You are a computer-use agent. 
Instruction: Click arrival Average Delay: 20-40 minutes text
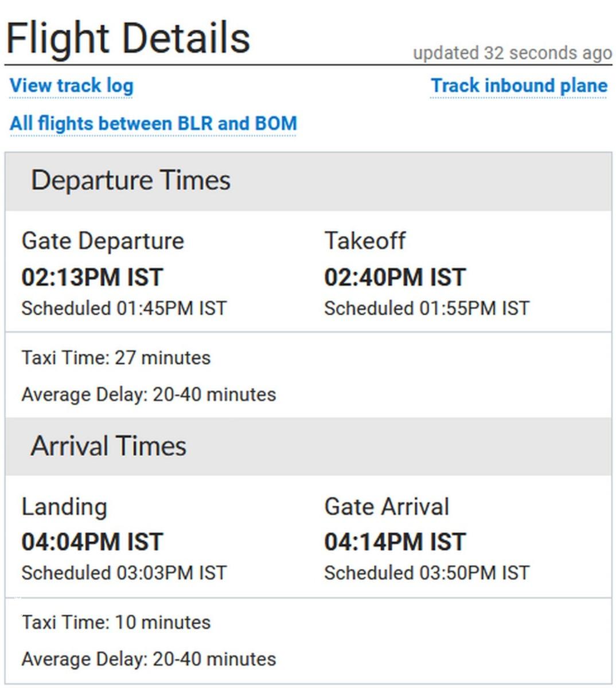pyautogui.click(x=149, y=659)
